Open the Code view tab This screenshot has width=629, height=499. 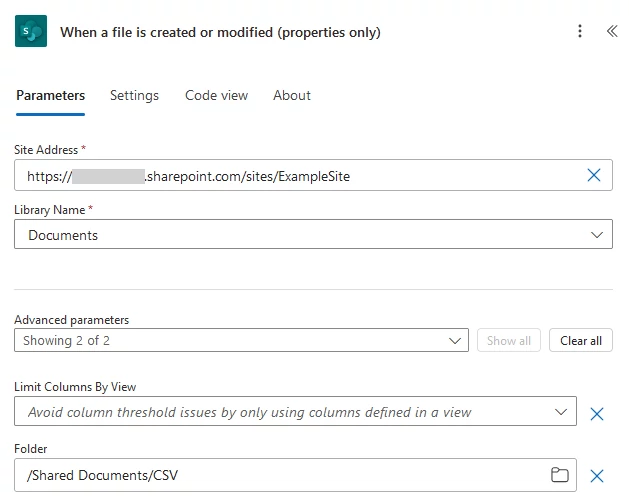217,95
